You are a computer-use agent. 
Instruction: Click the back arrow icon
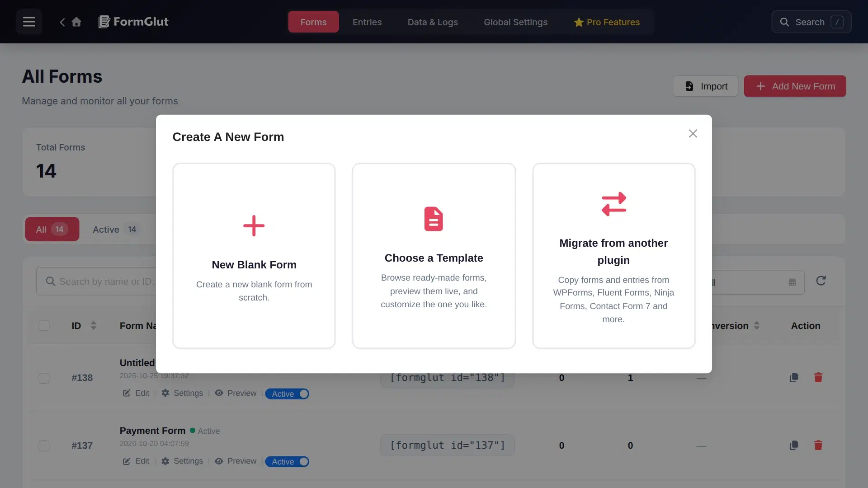(x=62, y=22)
